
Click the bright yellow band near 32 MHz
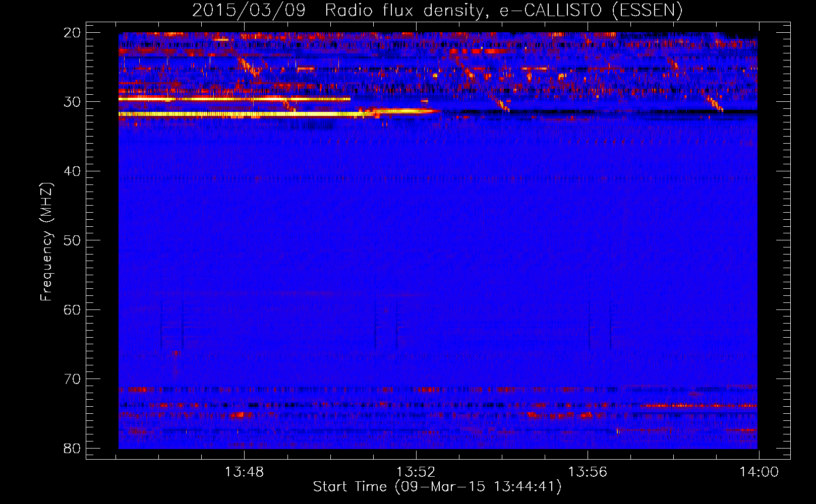247,114
